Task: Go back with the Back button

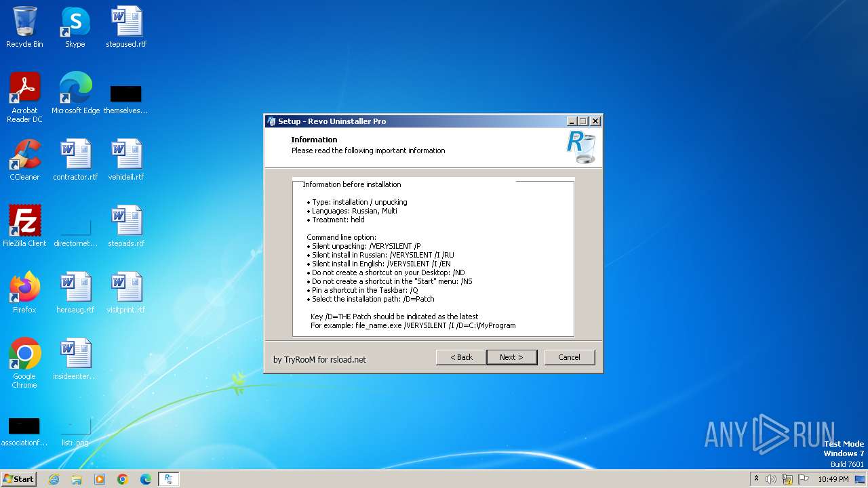Action: click(x=461, y=357)
